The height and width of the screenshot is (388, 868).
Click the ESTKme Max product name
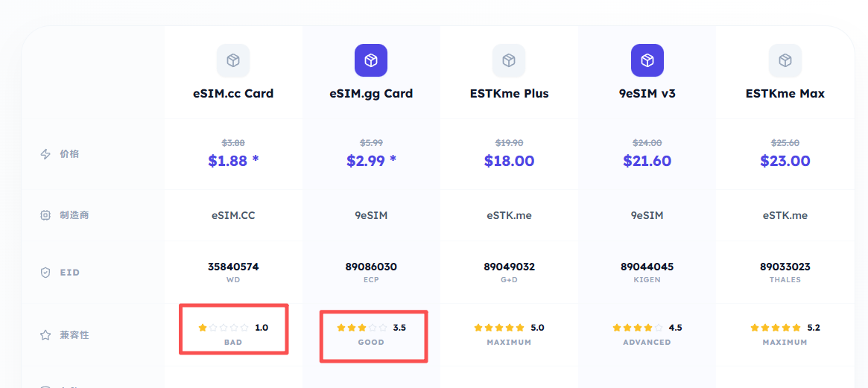(785, 94)
